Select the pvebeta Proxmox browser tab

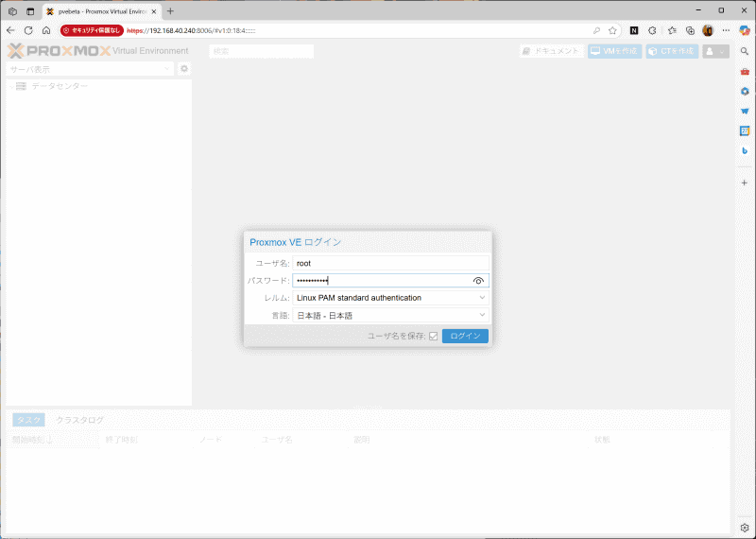[101, 11]
